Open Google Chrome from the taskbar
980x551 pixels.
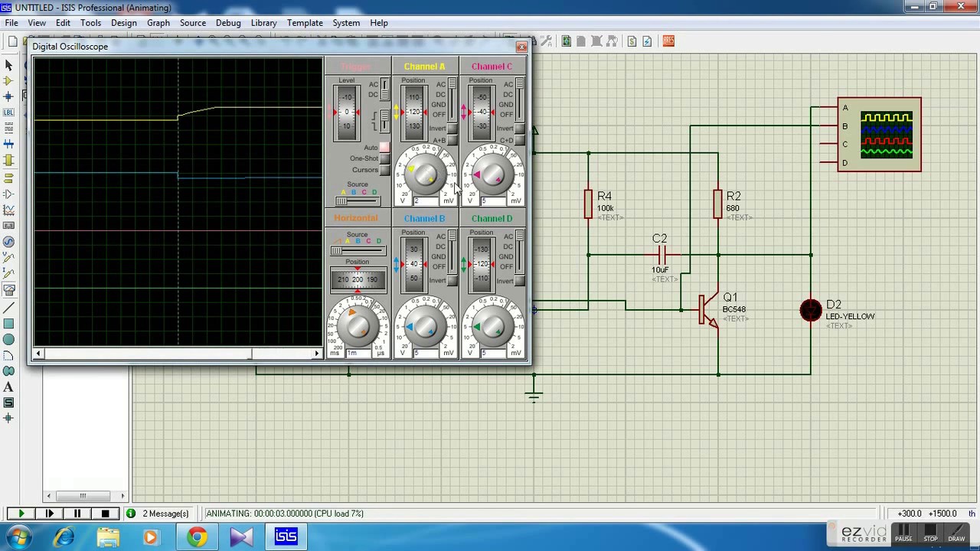click(198, 537)
